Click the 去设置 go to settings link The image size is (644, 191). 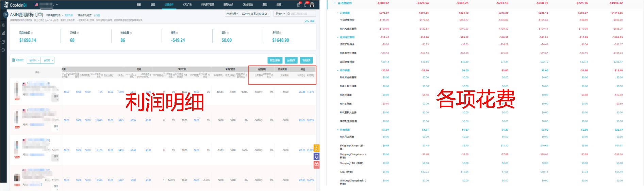pos(97,15)
